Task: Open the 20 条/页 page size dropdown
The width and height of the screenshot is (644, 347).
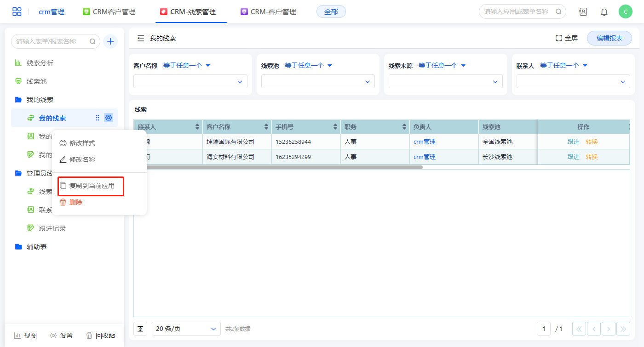Action: pos(186,329)
